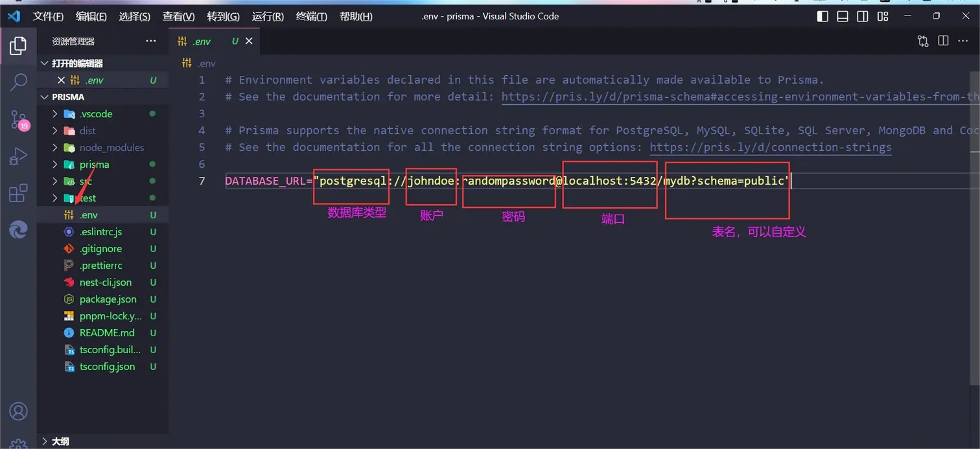Open the Explorer view in activity bar
Viewport: 980px width, 449px height.
click(19, 45)
